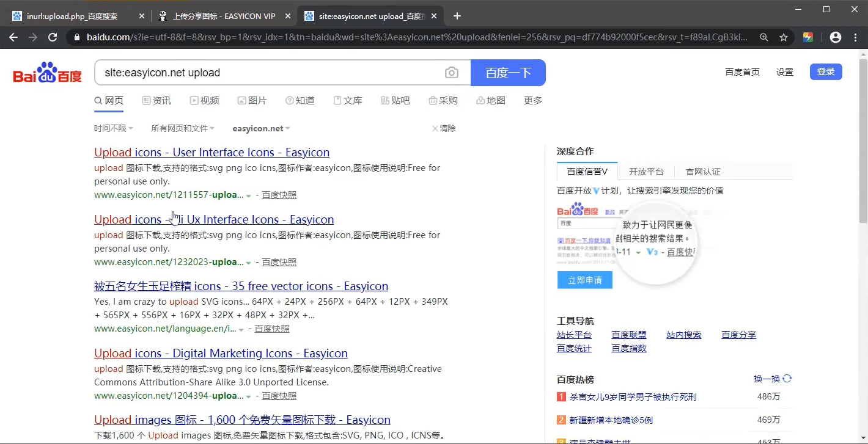Open 所有网页和文件 file type dropdown

pyautogui.click(x=183, y=128)
